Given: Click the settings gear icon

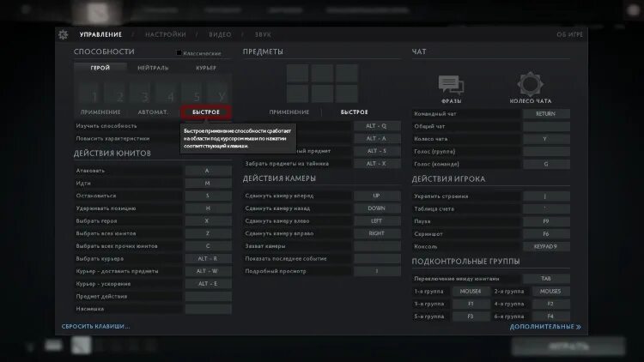Looking at the screenshot, I should [63, 34].
